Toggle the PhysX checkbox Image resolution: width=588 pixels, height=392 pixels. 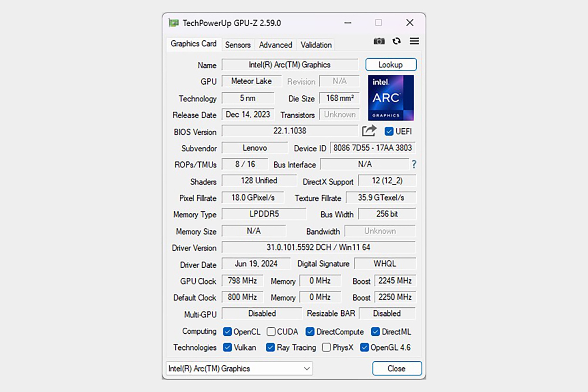point(326,348)
